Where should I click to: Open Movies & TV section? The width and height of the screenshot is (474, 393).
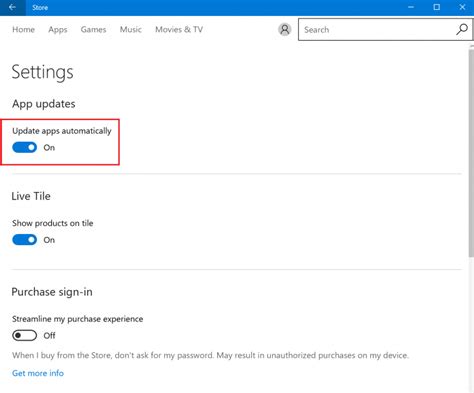click(x=179, y=29)
